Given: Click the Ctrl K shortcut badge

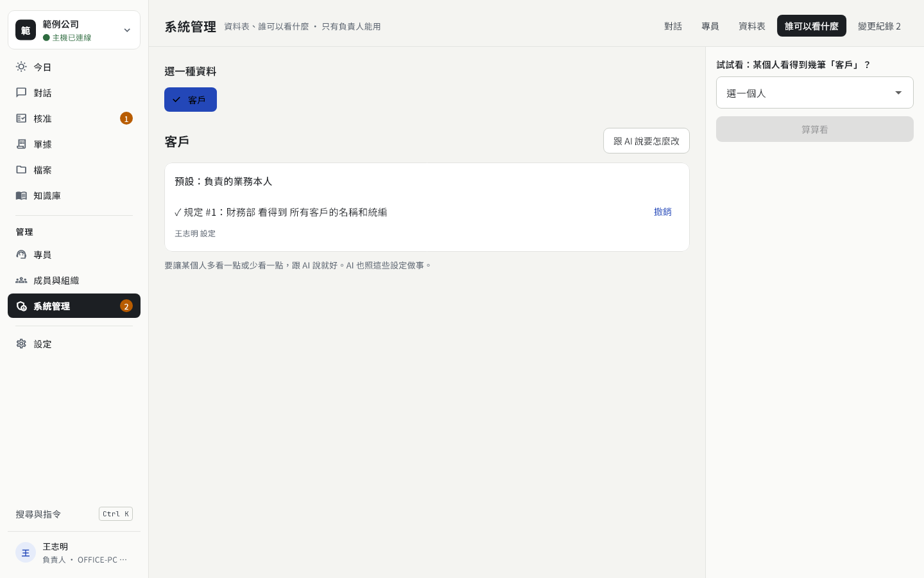Looking at the screenshot, I should click(116, 514).
